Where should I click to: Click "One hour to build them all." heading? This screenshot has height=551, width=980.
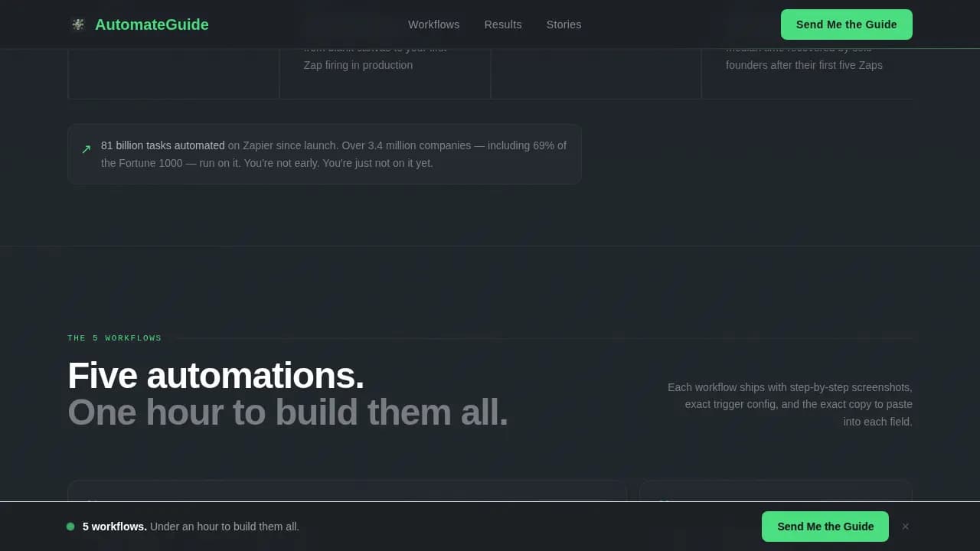click(x=288, y=412)
